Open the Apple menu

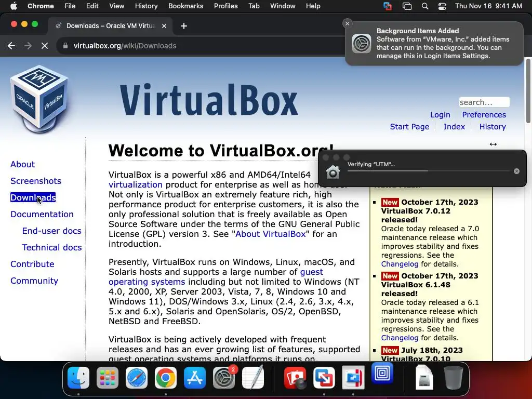(14, 6)
